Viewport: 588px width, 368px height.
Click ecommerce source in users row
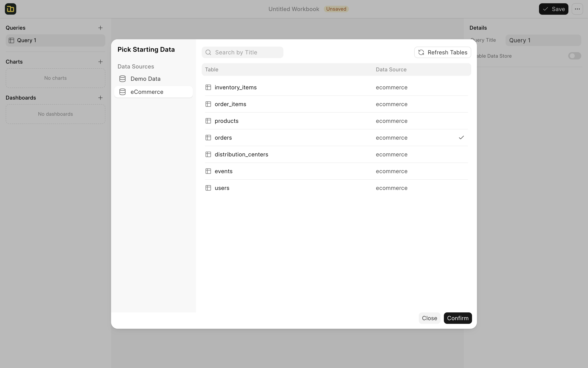click(391, 188)
